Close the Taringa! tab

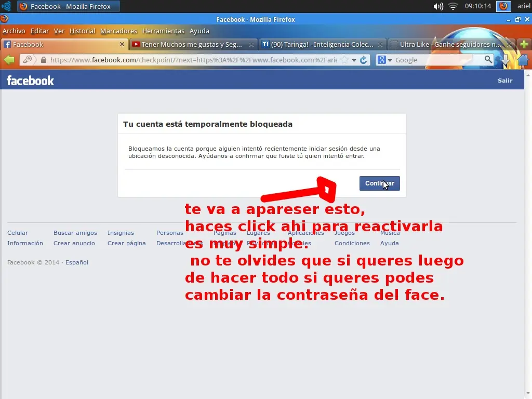coord(380,45)
